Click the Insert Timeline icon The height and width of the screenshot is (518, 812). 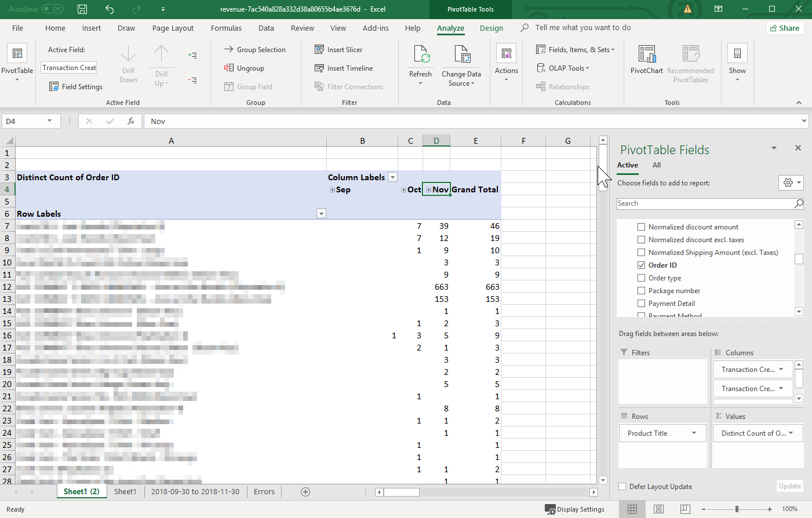(x=319, y=68)
